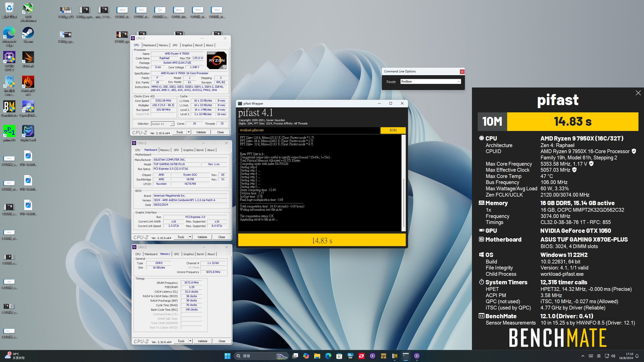This screenshot has height=362, width=644.
Task: Click the TUF GAMING X670E-PLUS model field
Action: pyautogui.click(x=177, y=164)
